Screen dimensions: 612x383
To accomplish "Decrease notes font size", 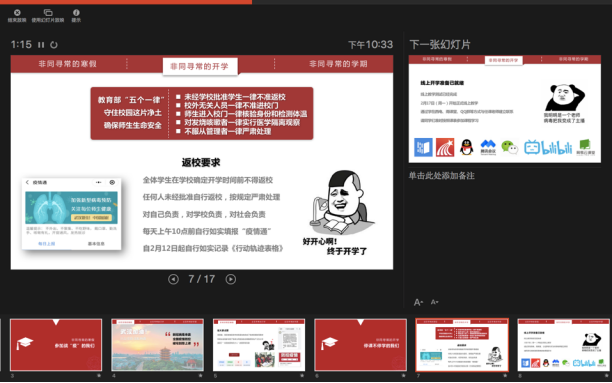I will pyautogui.click(x=434, y=302).
